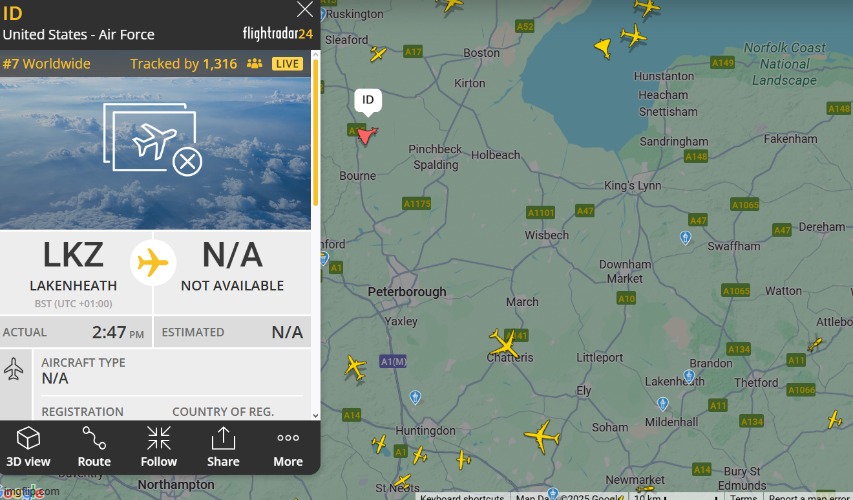The image size is (853, 500).
Task: Click the ID callsign label on map
Action: [368, 99]
